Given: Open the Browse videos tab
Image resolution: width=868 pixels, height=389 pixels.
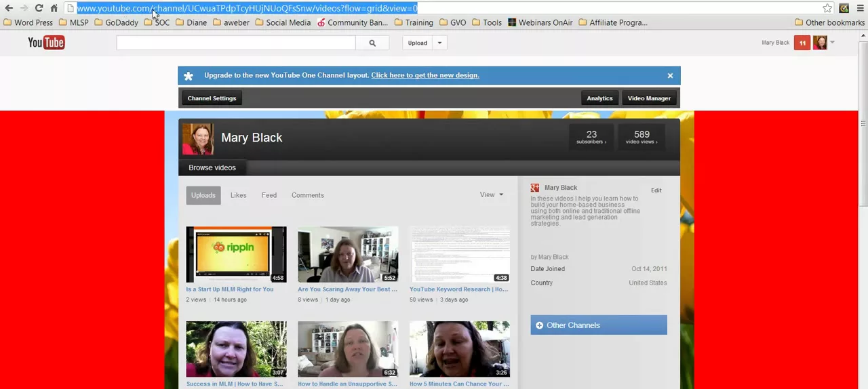Looking at the screenshot, I should point(212,167).
